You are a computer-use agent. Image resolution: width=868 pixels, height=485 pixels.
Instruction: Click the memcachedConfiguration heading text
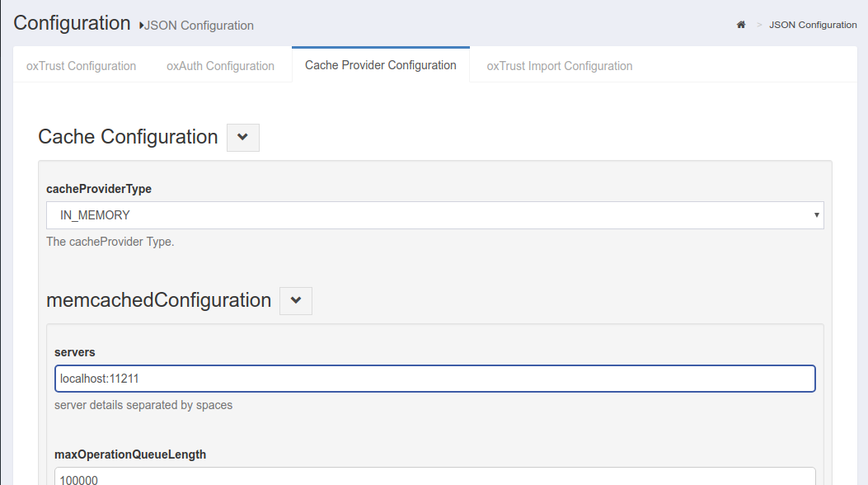click(x=158, y=300)
